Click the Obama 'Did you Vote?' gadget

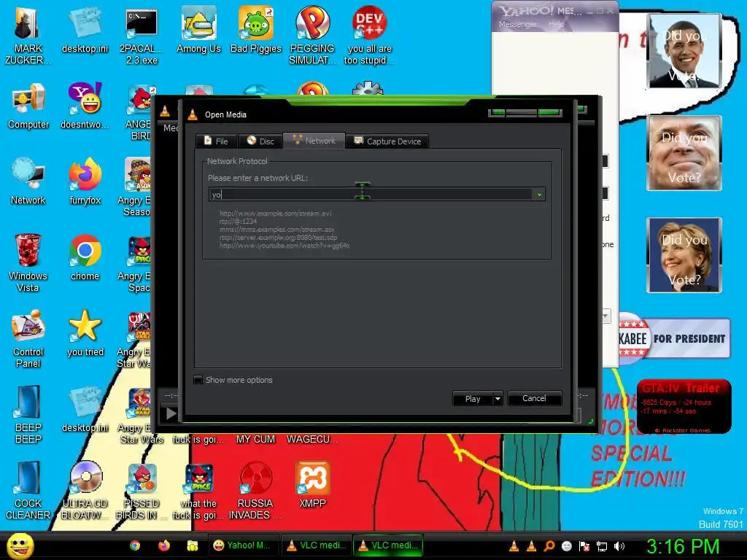684,51
